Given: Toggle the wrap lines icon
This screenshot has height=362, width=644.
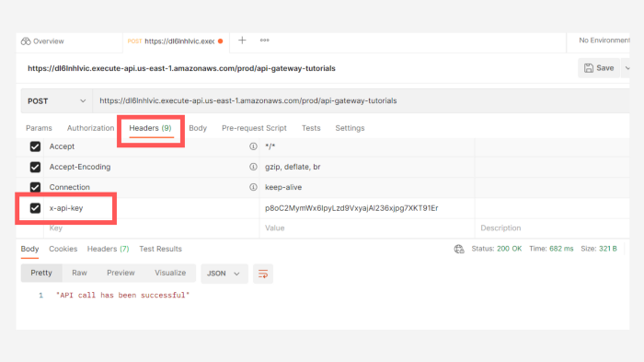Looking at the screenshot, I should [x=263, y=274].
